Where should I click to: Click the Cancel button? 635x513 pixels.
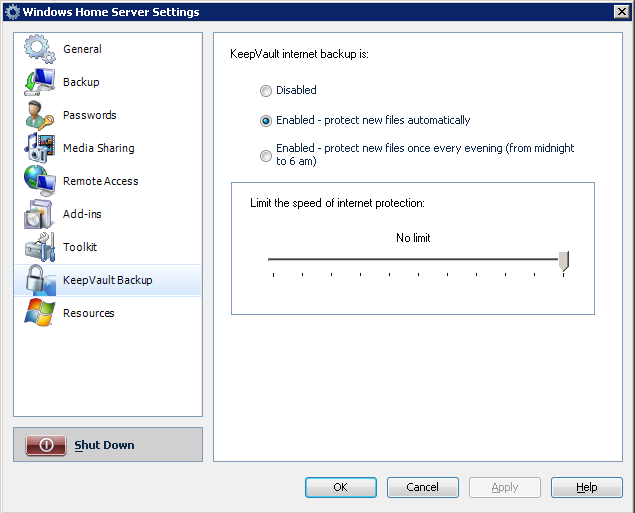(422, 487)
